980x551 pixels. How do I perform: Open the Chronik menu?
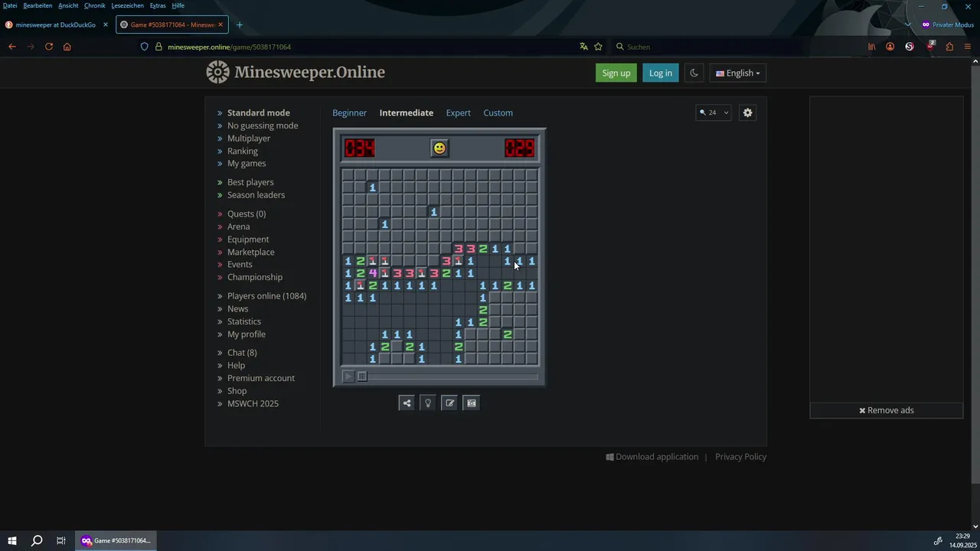pyautogui.click(x=95, y=5)
